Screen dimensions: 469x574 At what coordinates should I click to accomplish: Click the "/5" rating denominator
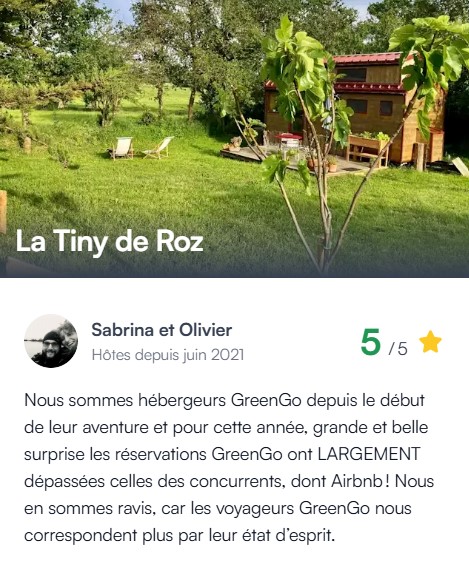point(398,348)
